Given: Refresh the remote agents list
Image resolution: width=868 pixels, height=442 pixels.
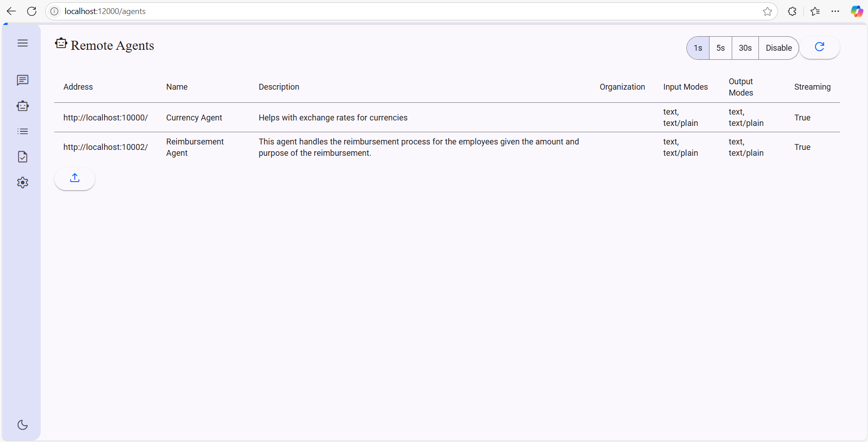Looking at the screenshot, I should pos(820,47).
